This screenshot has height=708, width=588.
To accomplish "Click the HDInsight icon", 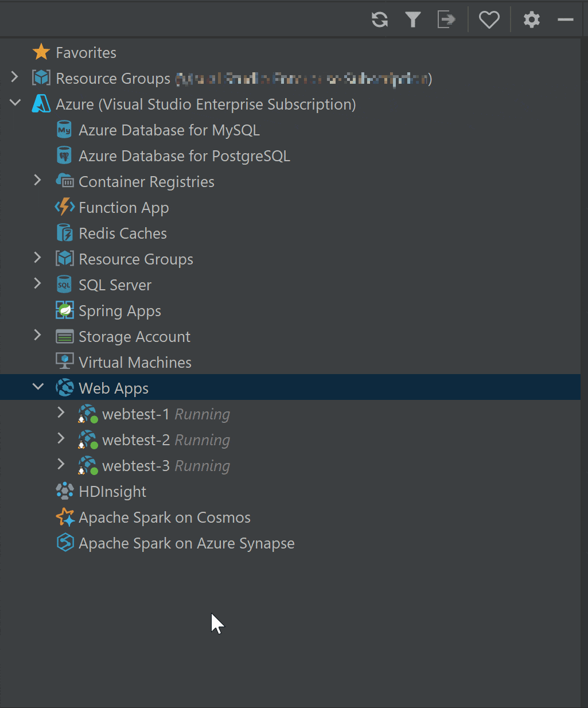I will point(64,491).
